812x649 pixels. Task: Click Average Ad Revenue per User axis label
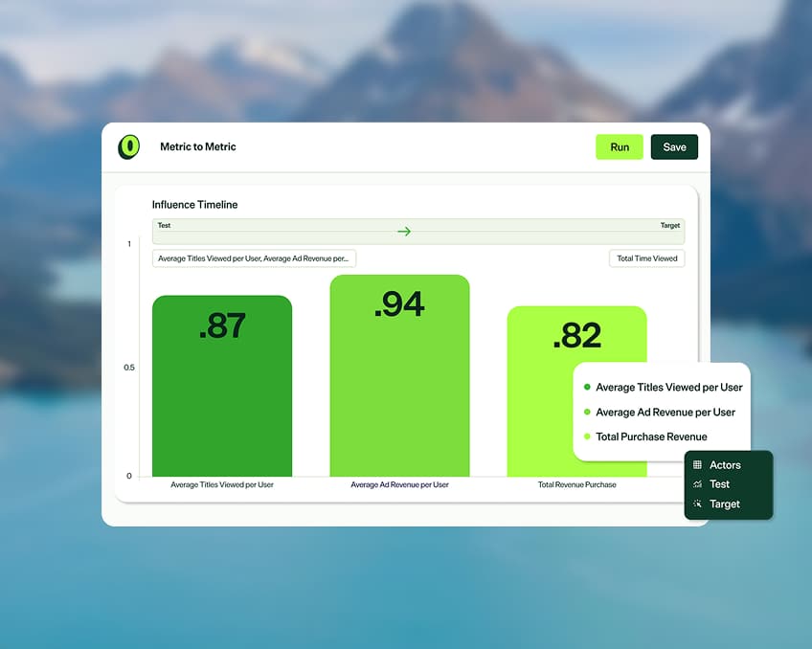coord(400,485)
